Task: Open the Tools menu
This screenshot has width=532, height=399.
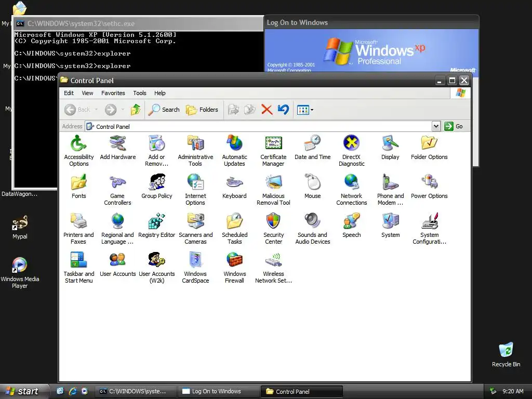Action: 139,93
